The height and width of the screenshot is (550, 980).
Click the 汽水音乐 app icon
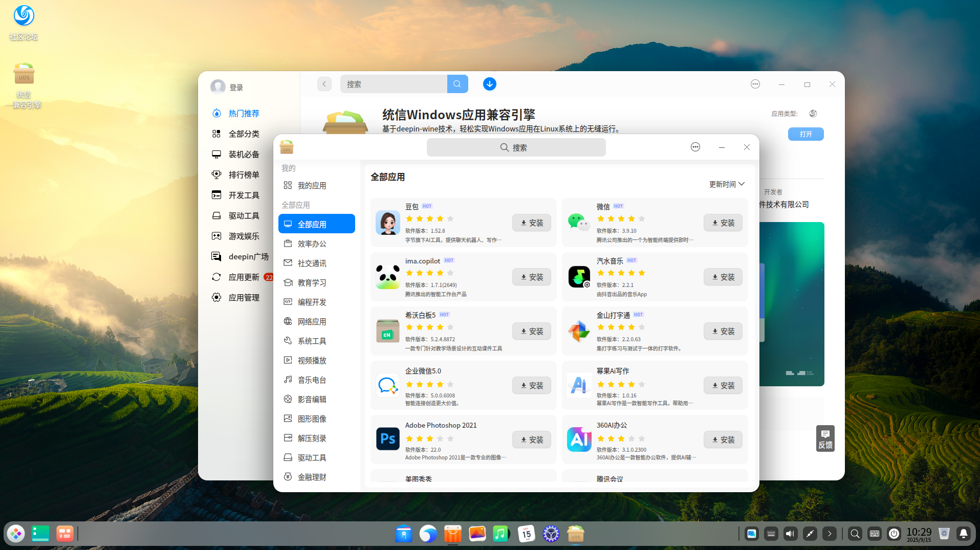point(579,277)
